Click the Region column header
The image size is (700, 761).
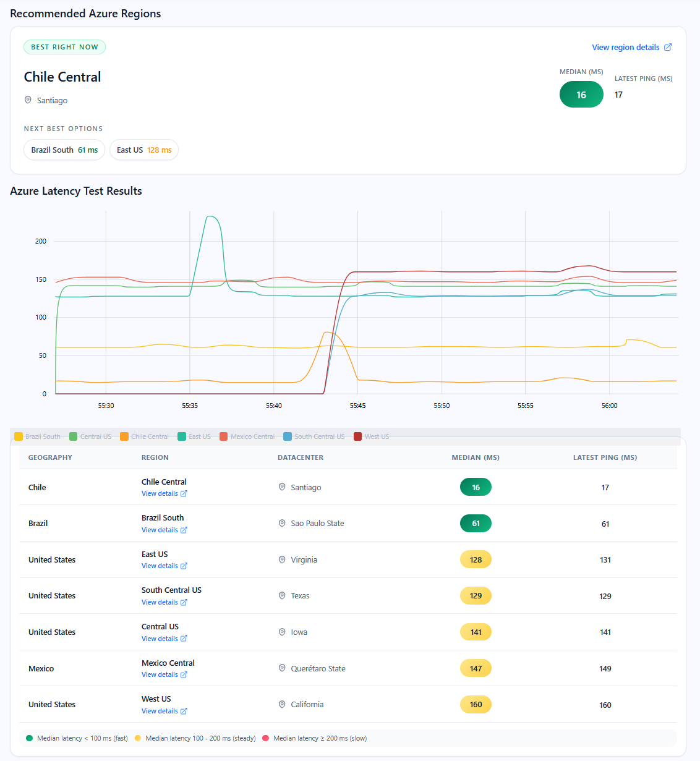click(155, 457)
